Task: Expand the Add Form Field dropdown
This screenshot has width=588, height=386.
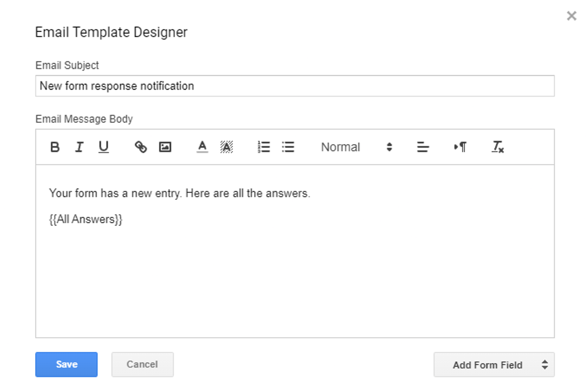Action: [494, 365]
